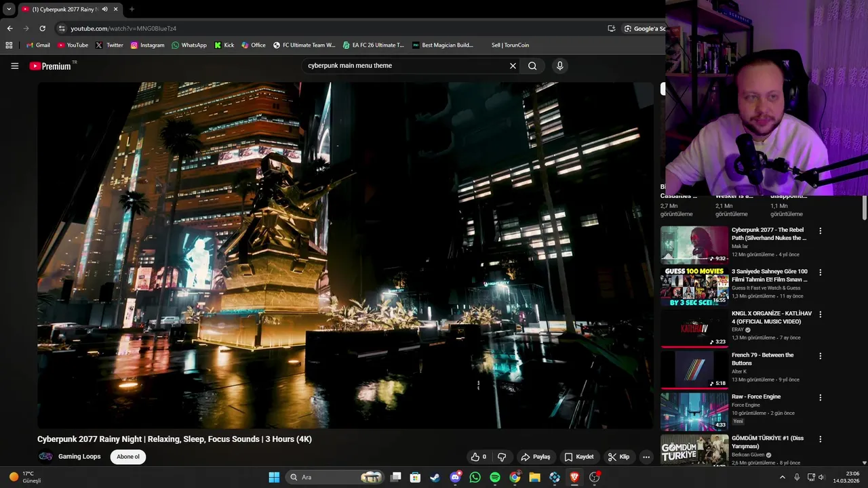Open GÖMDÜM TÜRKİYE #1 video thumbnail
Image resolution: width=868 pixels, height=488 pixels.
point(694,449)
